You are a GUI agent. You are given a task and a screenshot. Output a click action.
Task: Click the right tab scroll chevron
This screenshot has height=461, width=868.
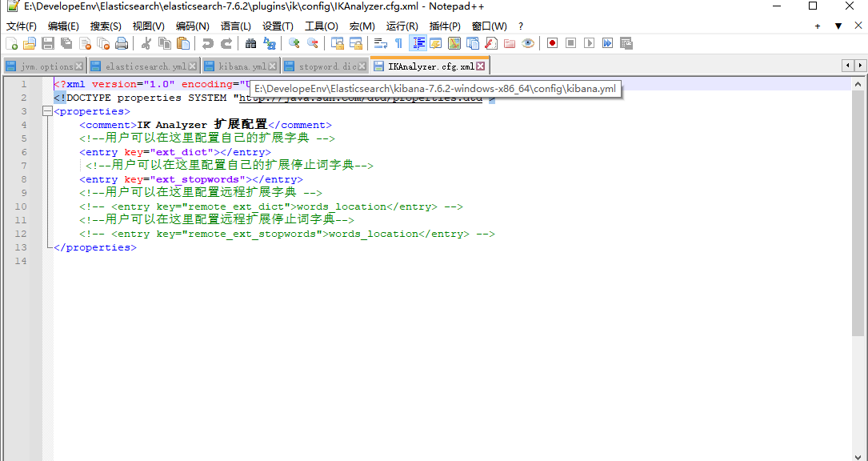click(861, 65)
